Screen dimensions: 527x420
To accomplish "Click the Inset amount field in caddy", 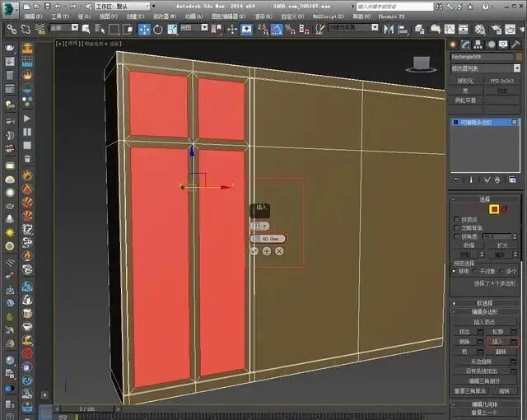I will tap(268, 239).
